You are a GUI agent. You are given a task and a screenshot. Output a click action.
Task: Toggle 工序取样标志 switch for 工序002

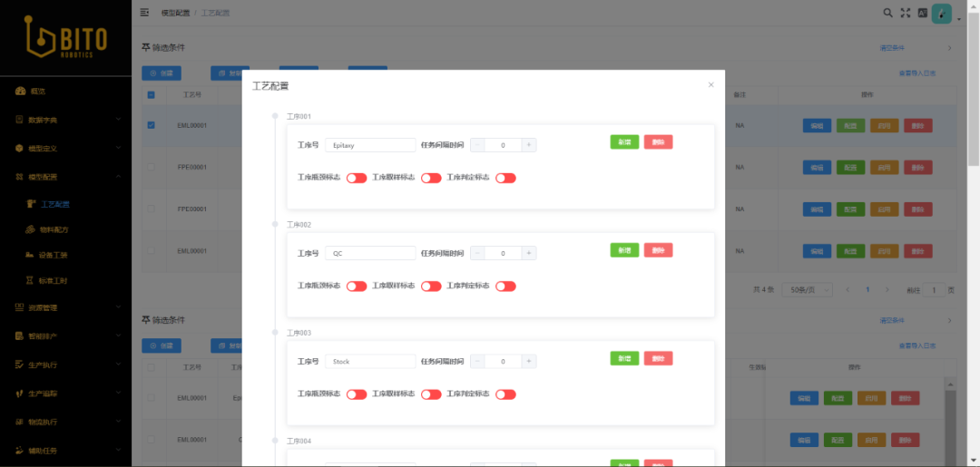430,287
